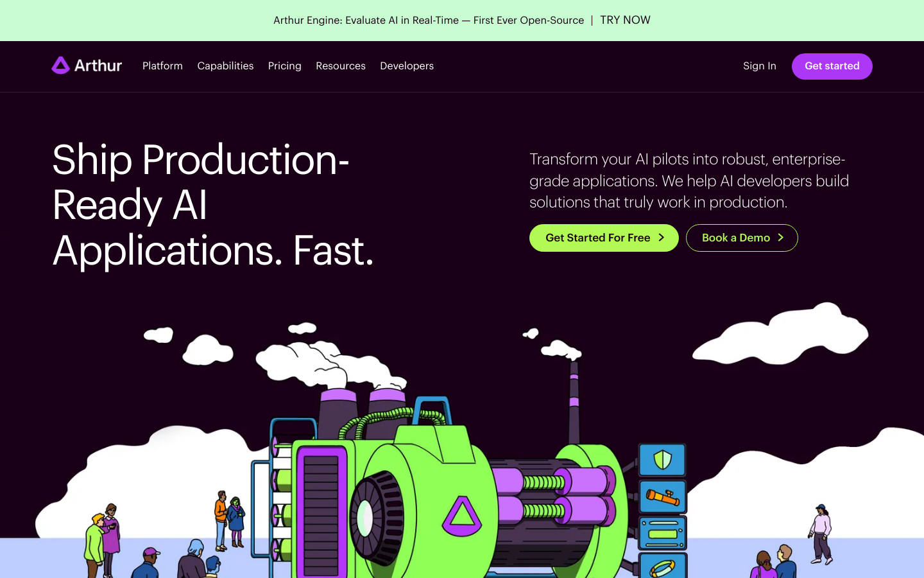
Task: Click the Sign In link
Action: click(x=759, y=66)
